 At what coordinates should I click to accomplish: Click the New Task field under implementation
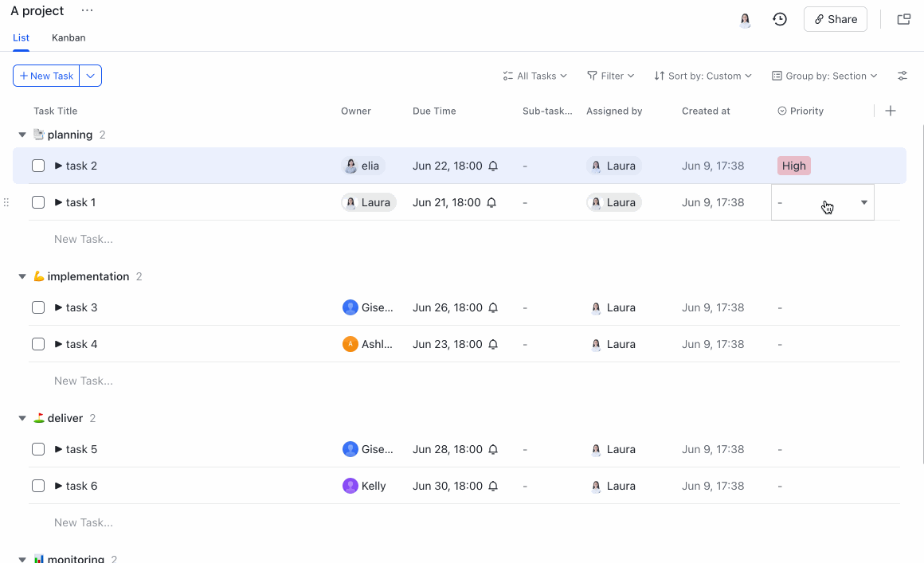coord(84,381)
